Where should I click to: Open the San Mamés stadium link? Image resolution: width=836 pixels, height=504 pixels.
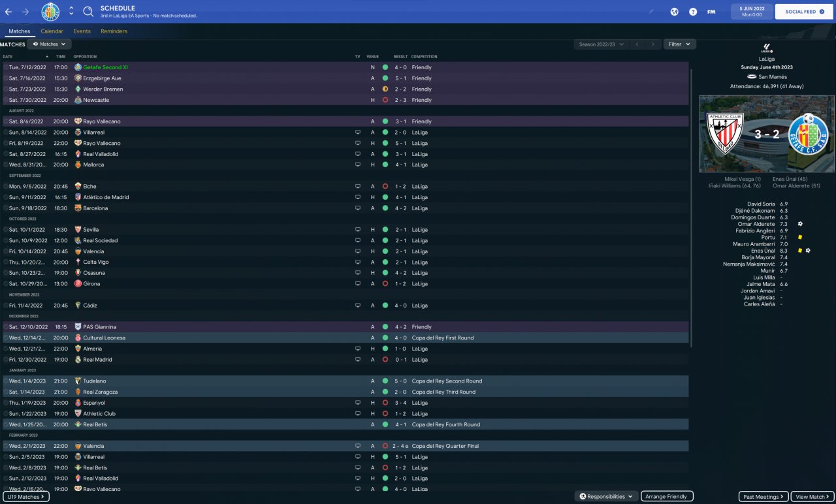click(x=773, y=77)
